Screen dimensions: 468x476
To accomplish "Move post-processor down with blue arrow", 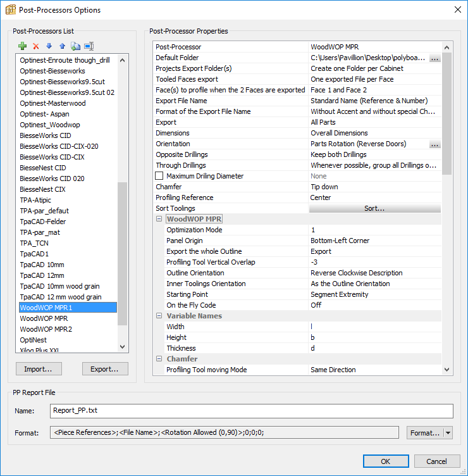I will pos(49,46).
